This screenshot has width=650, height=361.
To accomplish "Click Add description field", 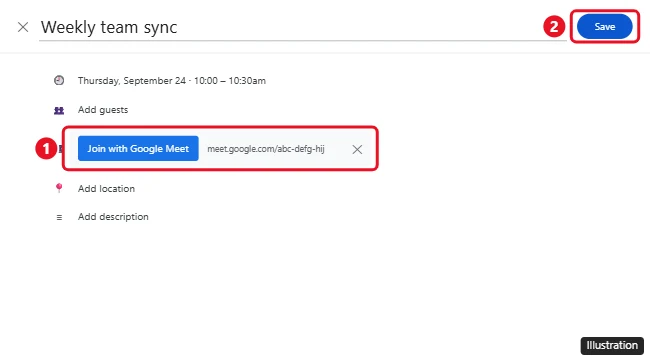I will 113,217.
